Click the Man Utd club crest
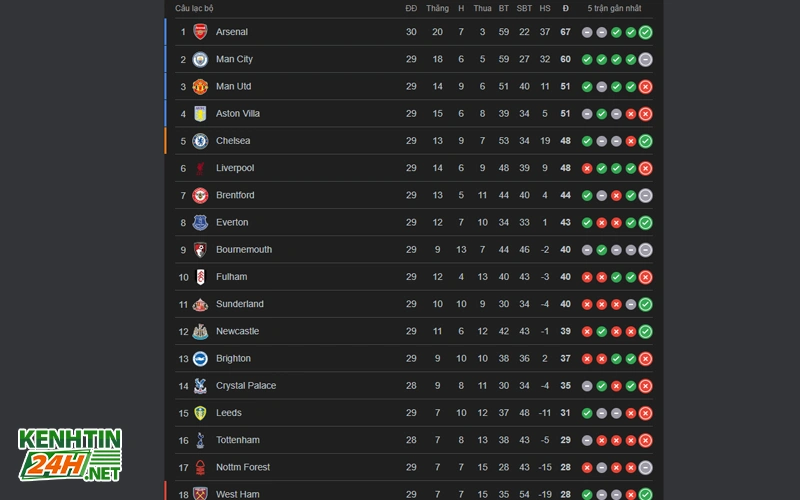 (200, 86)
